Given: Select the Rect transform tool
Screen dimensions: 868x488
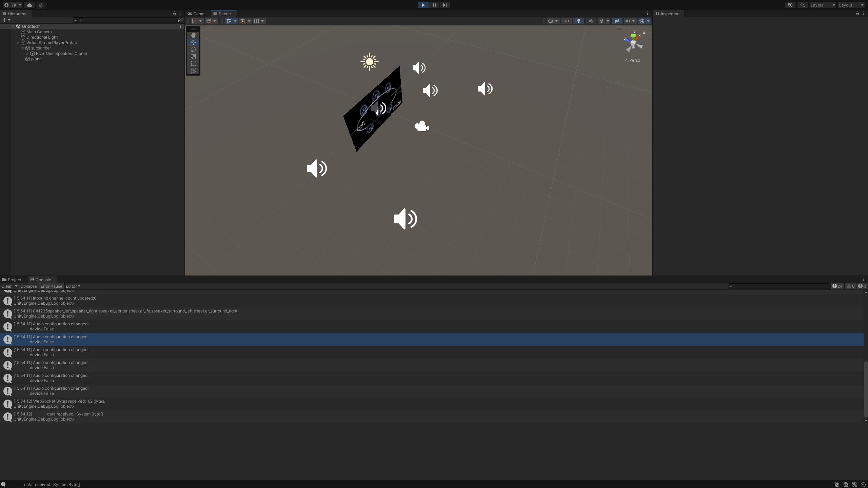Looking at the screenshot, I should (193, 64).
